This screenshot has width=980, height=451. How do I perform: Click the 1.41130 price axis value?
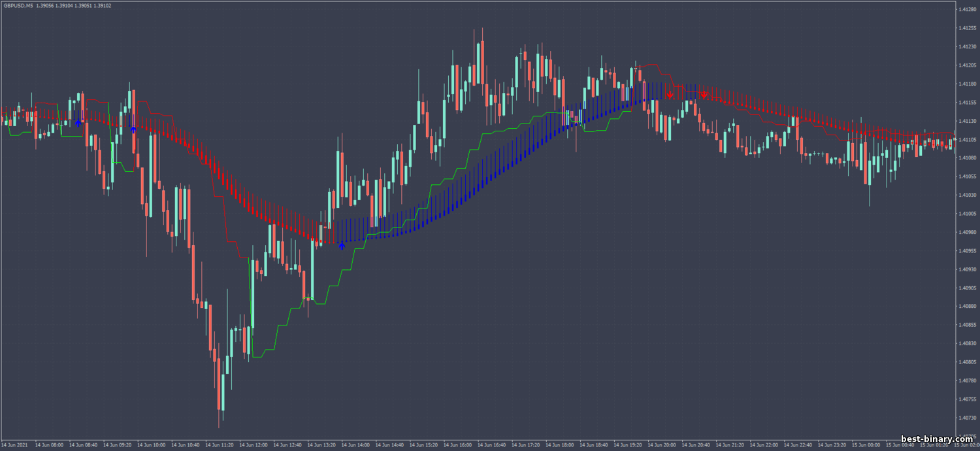pos(967,121)
